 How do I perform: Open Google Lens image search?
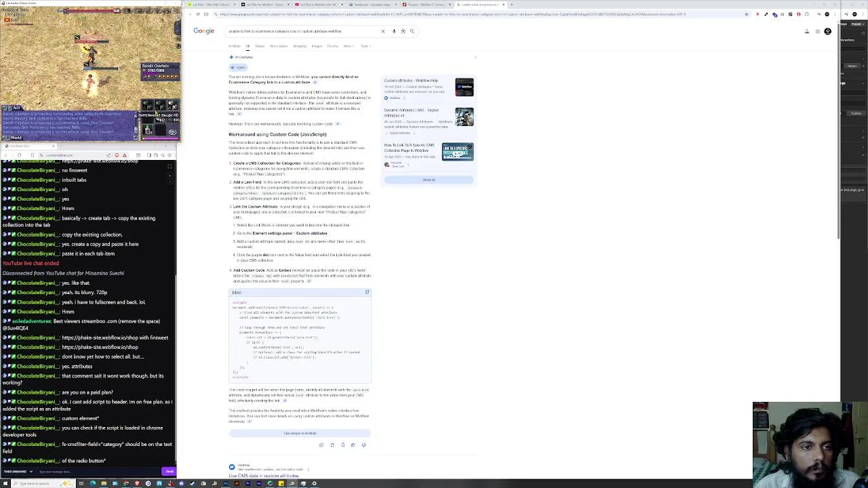(403, 31)
